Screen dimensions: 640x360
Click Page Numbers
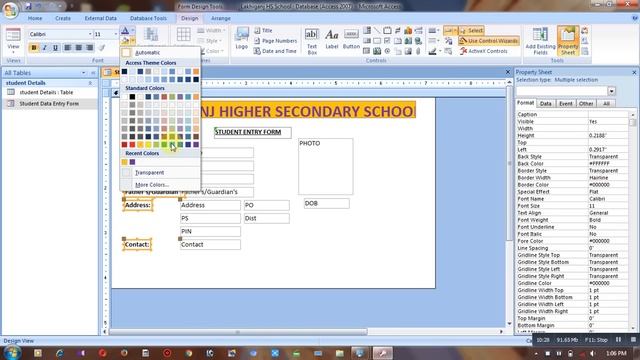coord(276,41)
